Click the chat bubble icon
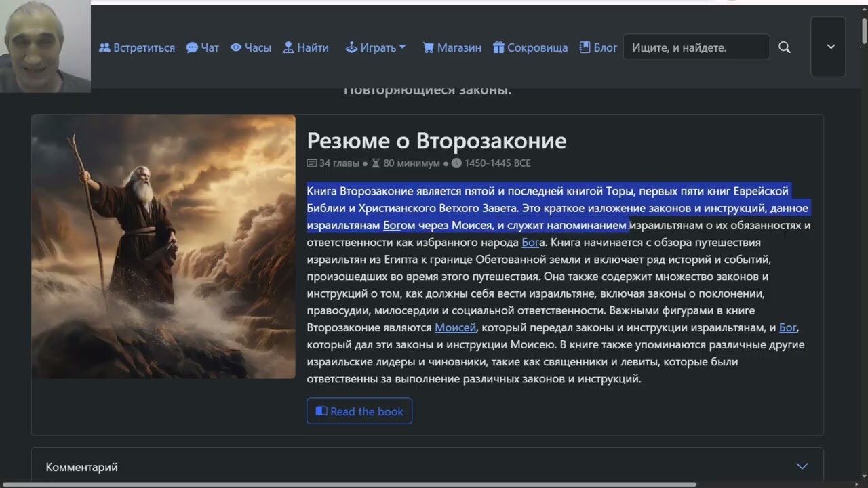The image size is (868, 488). point(192,47)
